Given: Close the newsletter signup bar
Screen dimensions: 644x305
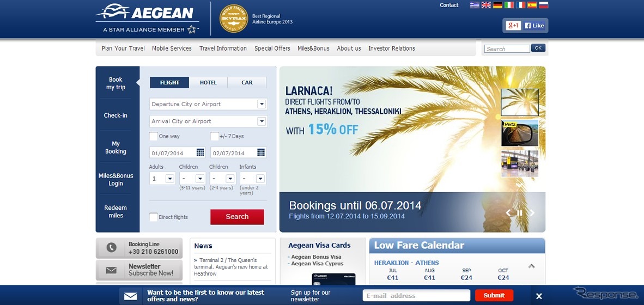Looking at the screenshot, I should coord(539,296).
